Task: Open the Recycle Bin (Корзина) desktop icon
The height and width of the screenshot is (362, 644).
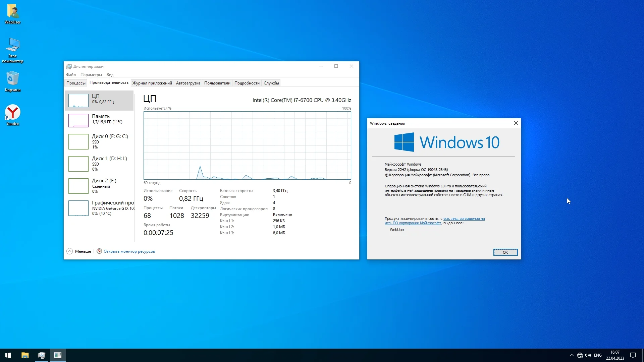Action: click(x=13, y=81)
